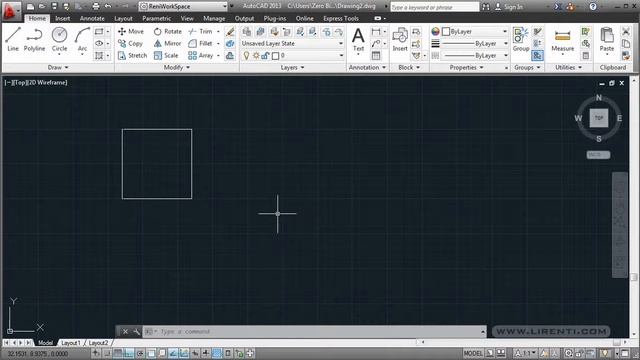Image resolution: width=640 pixels, height=360 pixels.
Task: Select the Arc tool
Action: point(82,39)
